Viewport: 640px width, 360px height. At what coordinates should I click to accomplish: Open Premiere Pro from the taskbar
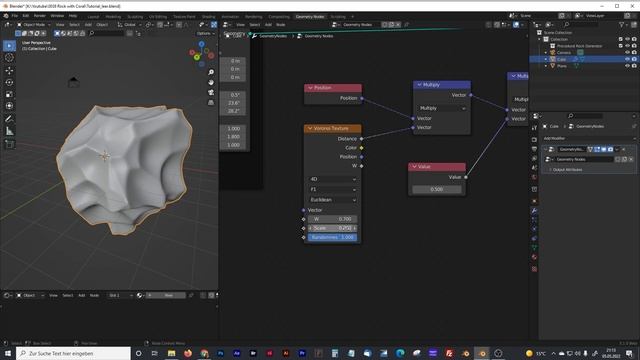(302, 353)
